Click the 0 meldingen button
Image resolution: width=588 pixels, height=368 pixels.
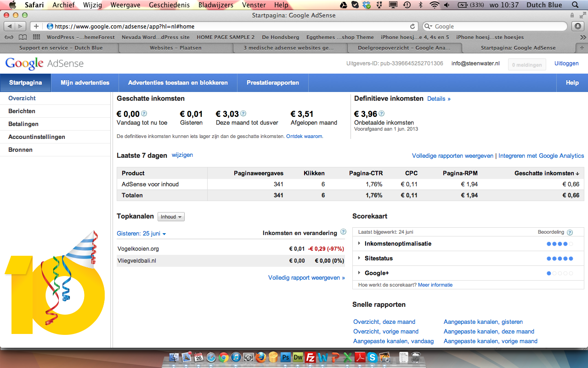pyautogui.click(x=527, y=65)
